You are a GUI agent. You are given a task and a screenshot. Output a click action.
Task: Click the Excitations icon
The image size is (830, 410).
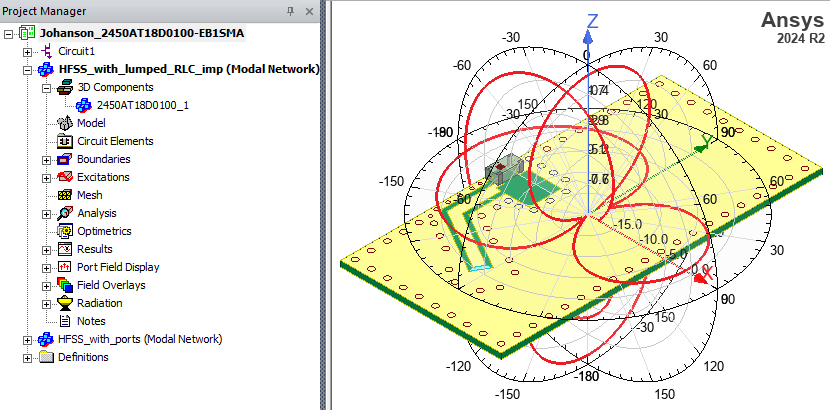pyautogui.click(x=65, y=177)
